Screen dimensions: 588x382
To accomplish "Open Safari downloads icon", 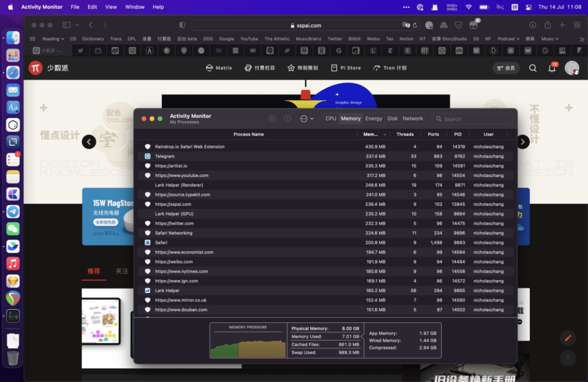I will 532,25.
